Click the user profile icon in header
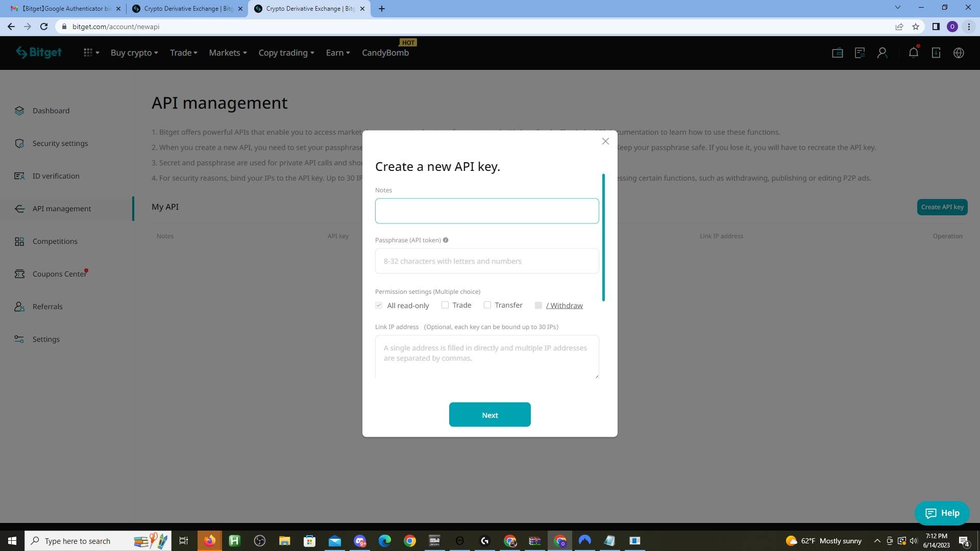The height and width of the screenshot is (551, 980). point(883,53)
